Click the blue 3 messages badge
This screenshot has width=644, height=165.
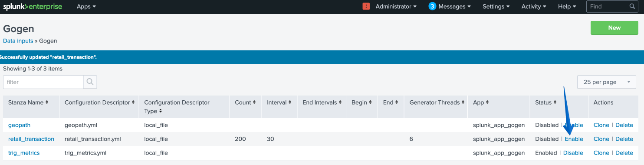click(x=432, y=7)
